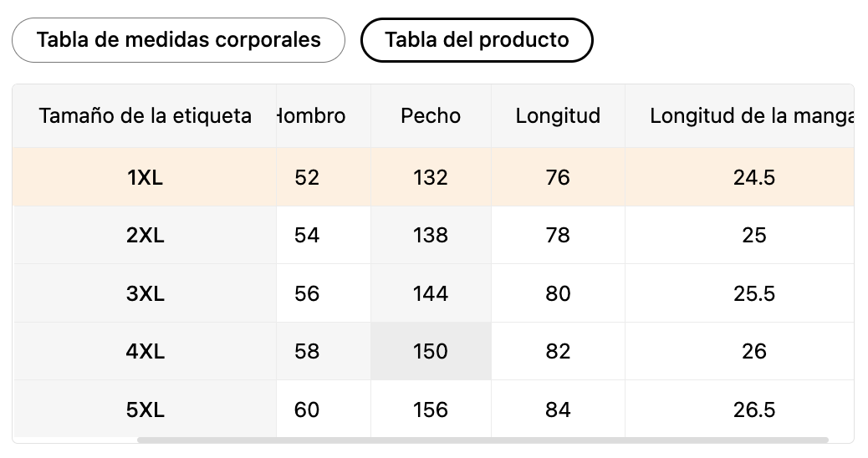This screenshot has width=868, height=458.
Task: Click the 78 length value for 2XL
Action: point(558,236)
